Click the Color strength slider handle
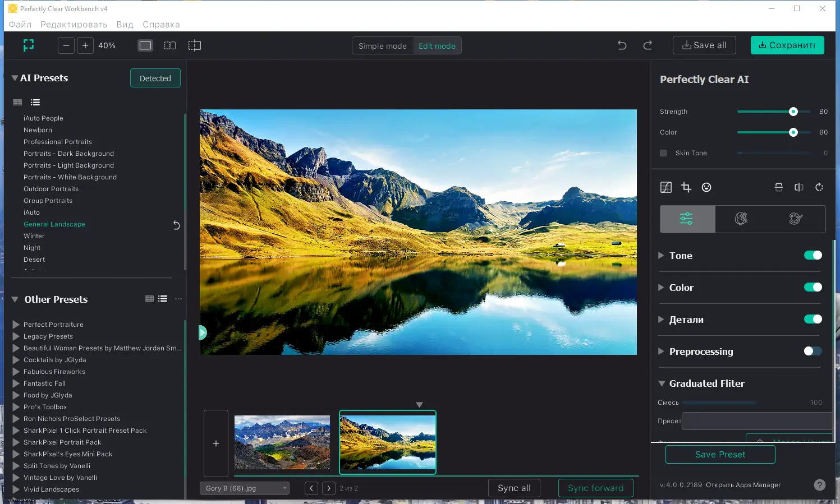 click(793, 132)
